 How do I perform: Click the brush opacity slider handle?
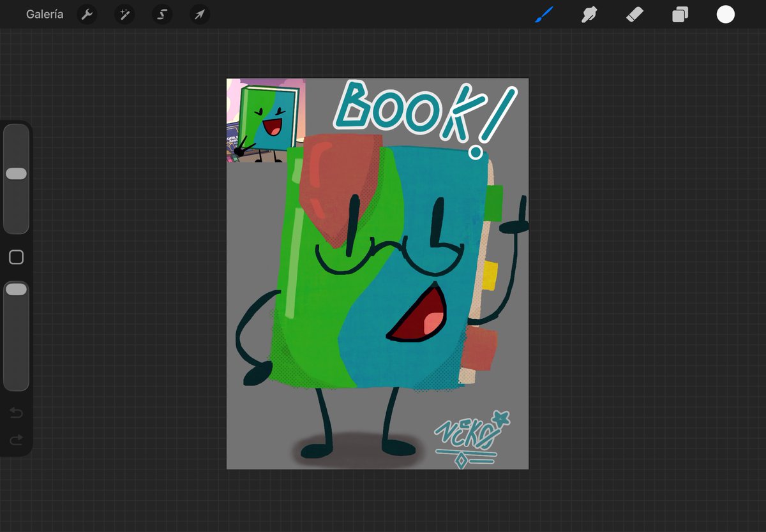tap(16, 290)
